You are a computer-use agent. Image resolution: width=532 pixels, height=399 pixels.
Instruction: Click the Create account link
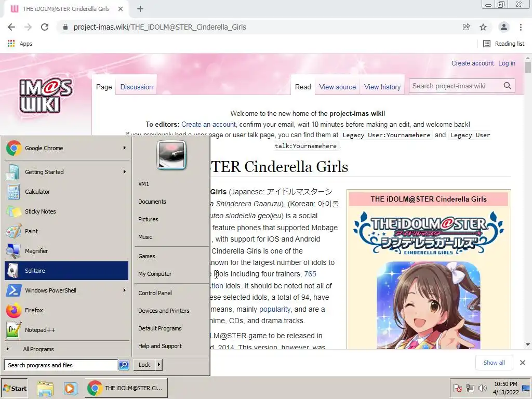pyautogui.click(x=473, y=63)
